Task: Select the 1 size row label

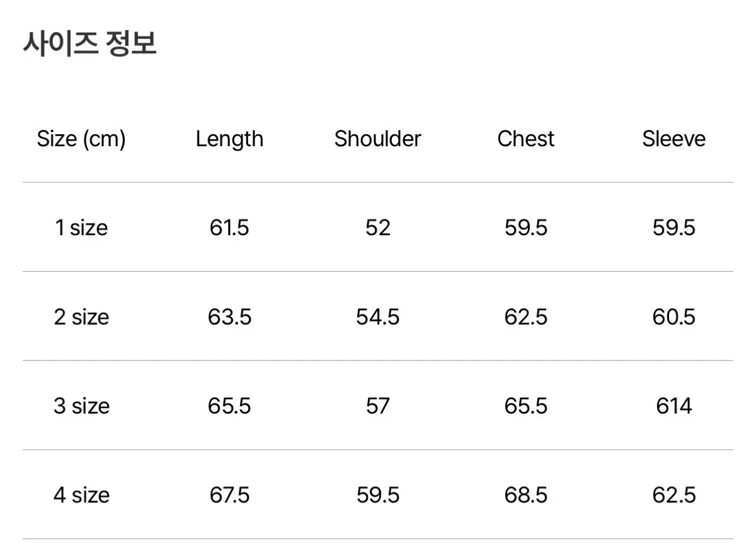Action: (x=81, y=228)
